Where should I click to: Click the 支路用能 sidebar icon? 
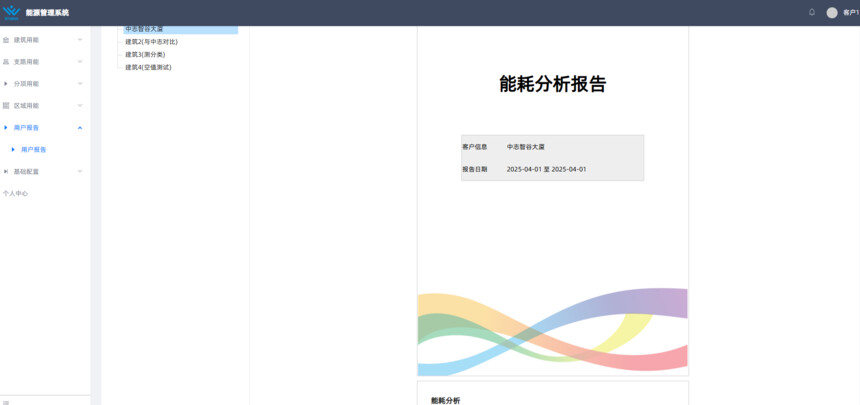pyautogui.click(x=6, y=62)
